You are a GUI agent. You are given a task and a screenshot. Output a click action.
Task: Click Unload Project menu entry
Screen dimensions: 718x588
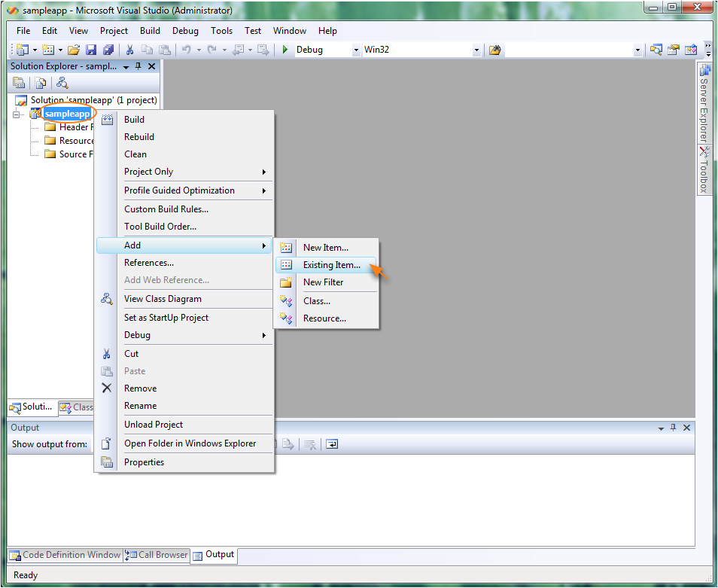point(184,425)
